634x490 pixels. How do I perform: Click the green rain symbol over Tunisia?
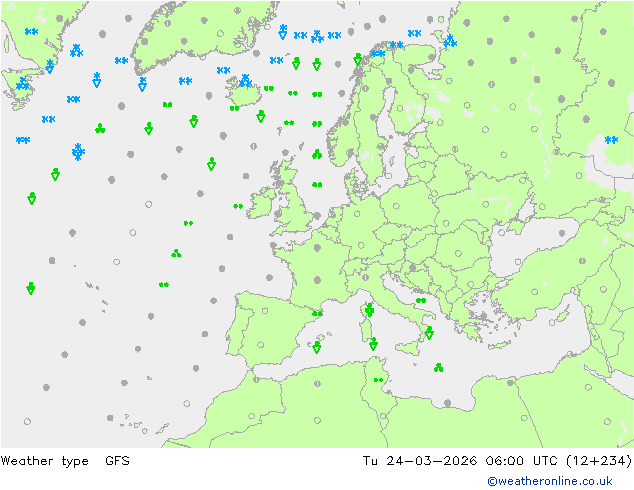click(378, 380)
